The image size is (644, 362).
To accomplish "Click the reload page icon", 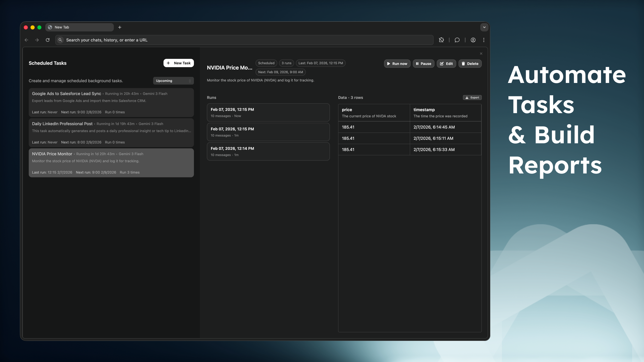I will click(x=48, y=40).
